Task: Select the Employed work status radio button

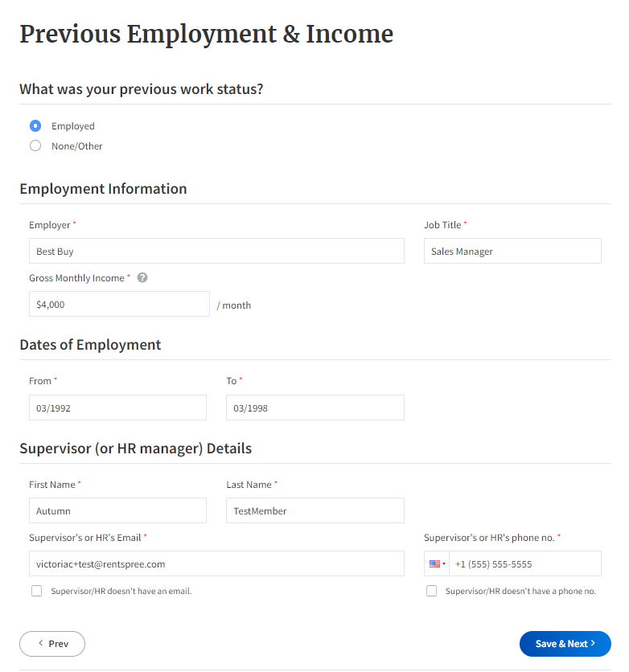Action: [34, 125]
